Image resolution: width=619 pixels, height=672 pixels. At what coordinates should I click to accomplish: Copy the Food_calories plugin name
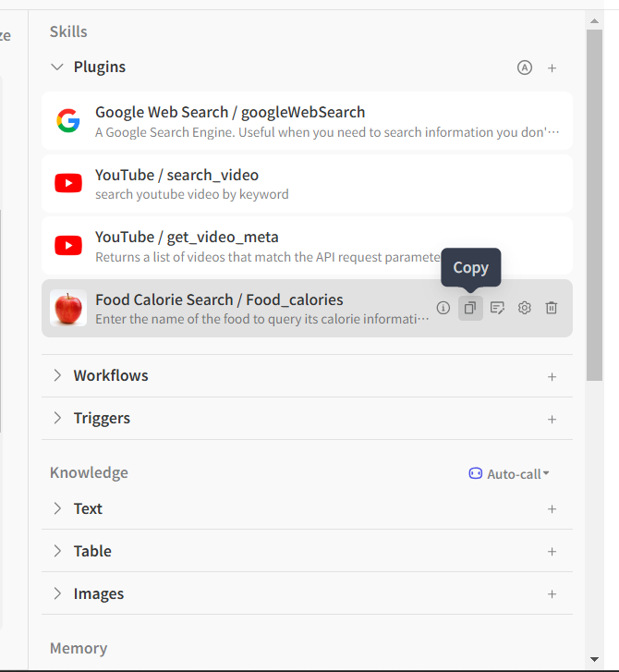tap(470, 308)
